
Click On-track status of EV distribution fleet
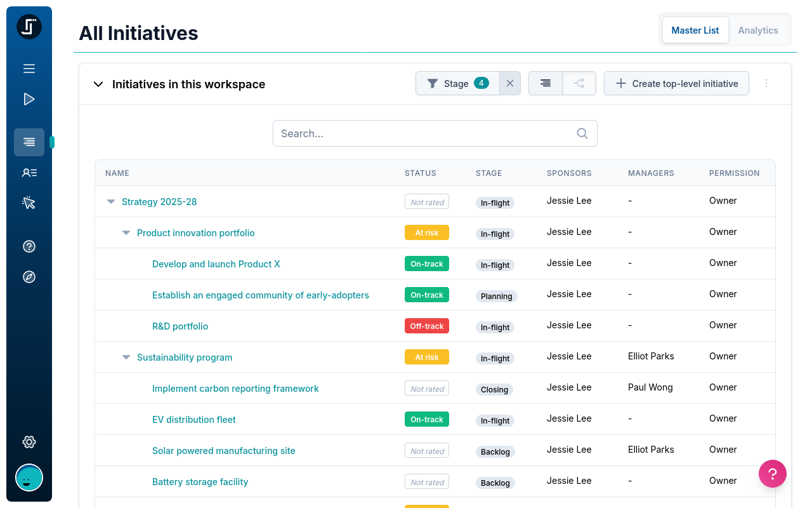point(427,420)
